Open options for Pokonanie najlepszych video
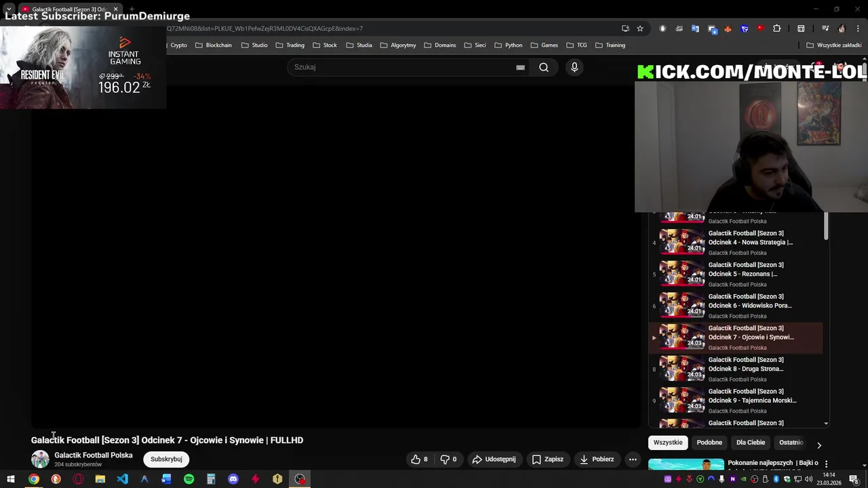 [826, 464]
